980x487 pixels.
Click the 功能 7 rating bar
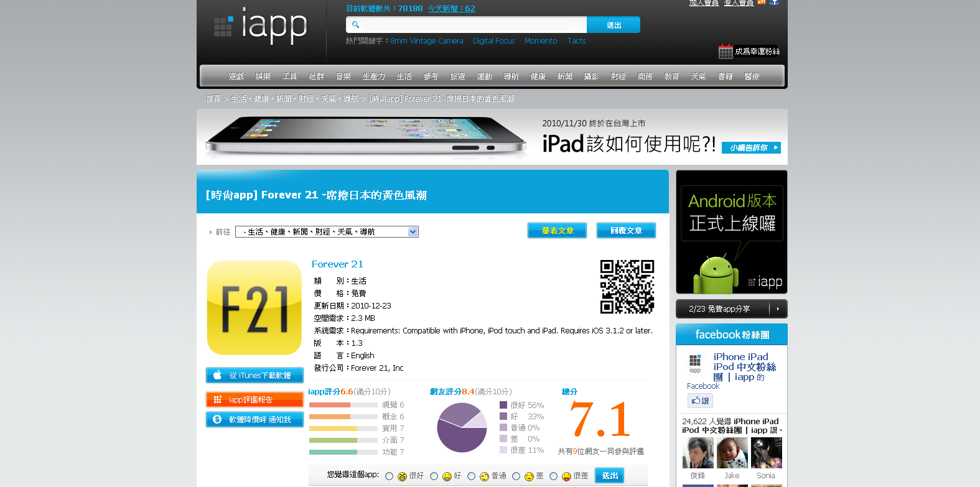[x=343, y=452]
